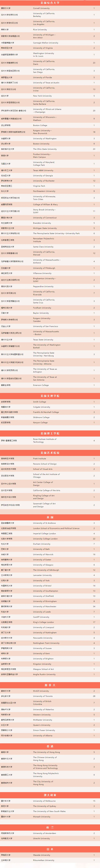Select 'University of Waterloo' row
Screen dimensions: 100x868
click(50, 709)
